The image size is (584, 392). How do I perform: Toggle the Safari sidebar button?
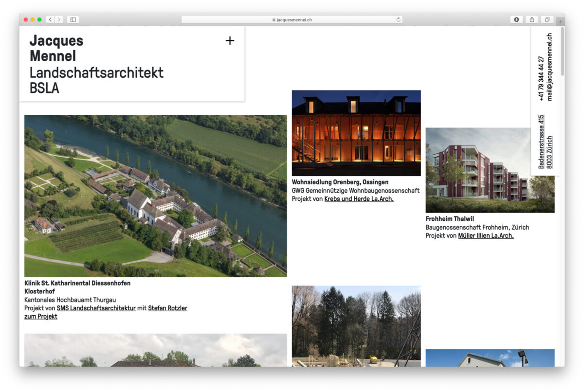tap(73, 19)
